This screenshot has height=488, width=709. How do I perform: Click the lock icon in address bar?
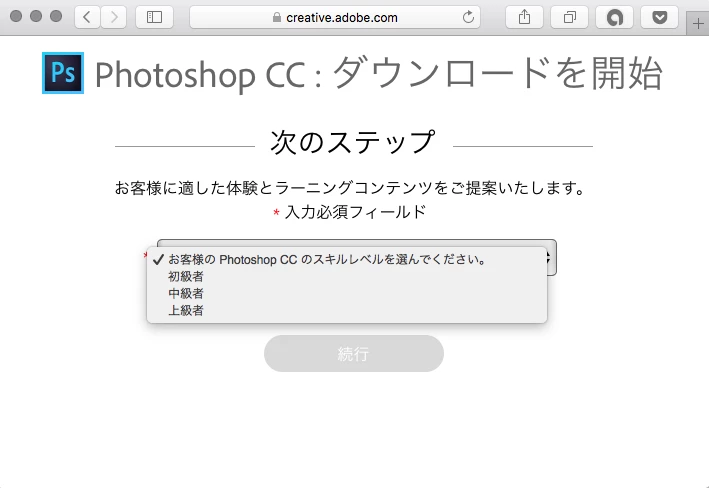coord(277,18)
